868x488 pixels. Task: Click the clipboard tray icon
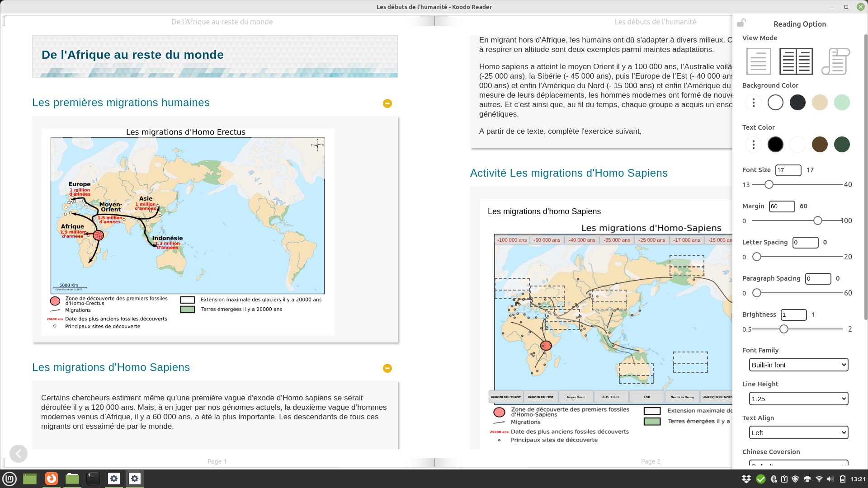[784, 479]
